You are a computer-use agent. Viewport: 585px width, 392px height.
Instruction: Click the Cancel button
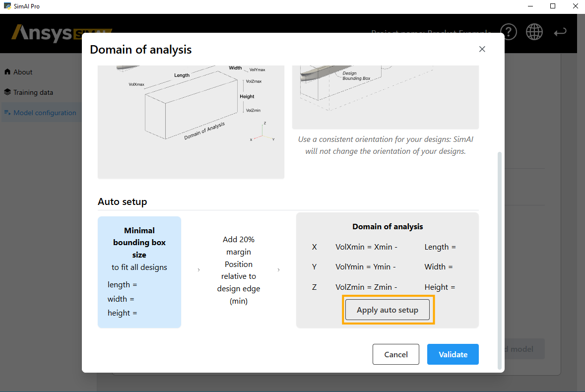click(x=395, y=354)
